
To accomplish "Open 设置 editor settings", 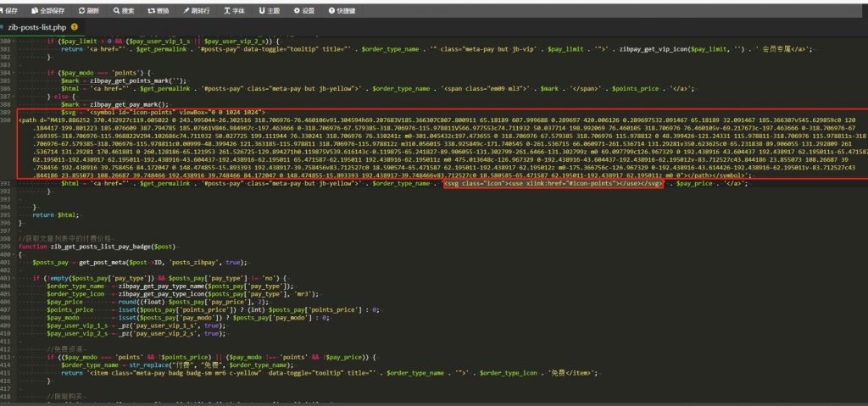I will [304, 10].
